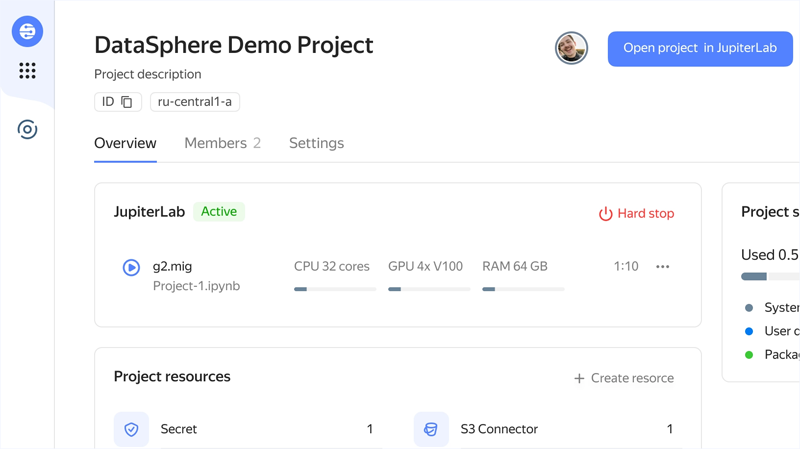Click the ru-central1-a zone tag
800x449 pixels.
click(194, 102)
